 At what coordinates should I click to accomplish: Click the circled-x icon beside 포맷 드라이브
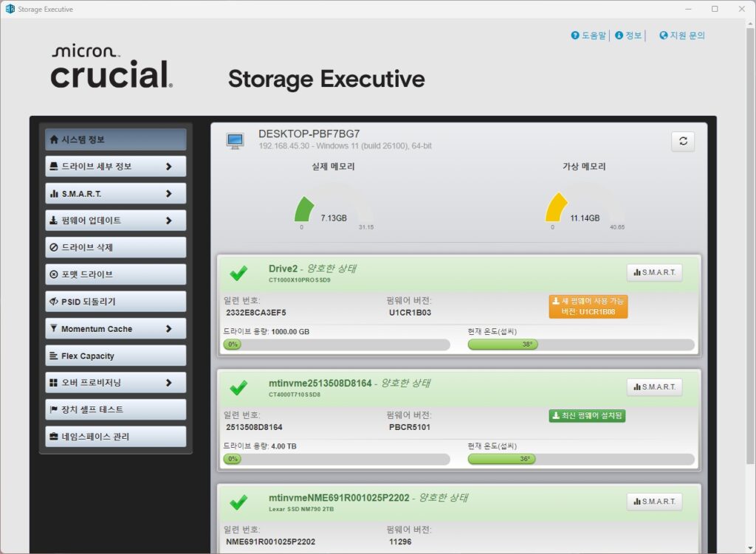[54, 274]
